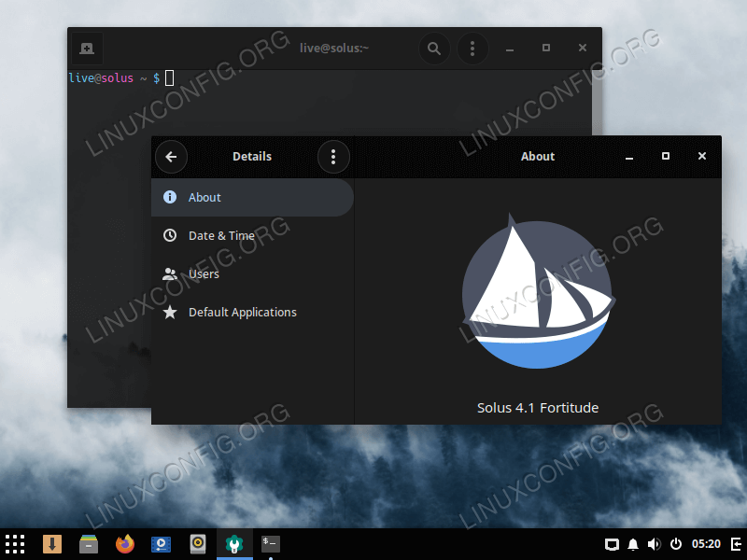747x560 pixels.
Task: Click the 05:20 clock in the panel
Action: click(x=706, y=544)
